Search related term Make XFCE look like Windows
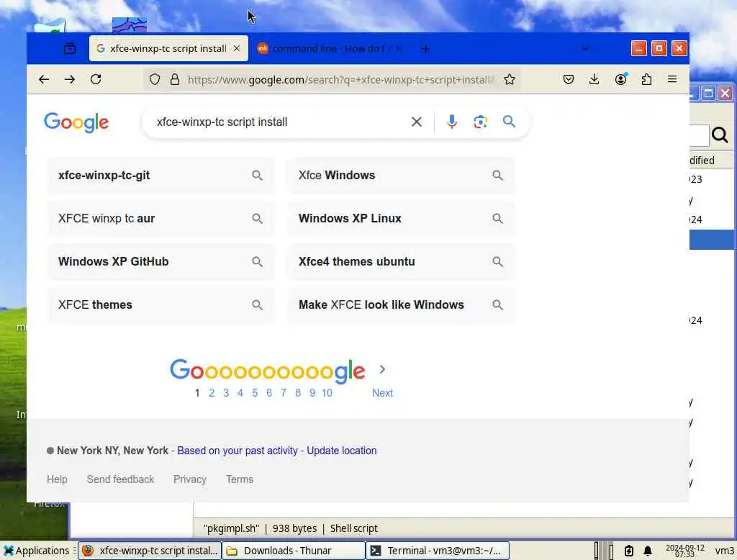 402,305
